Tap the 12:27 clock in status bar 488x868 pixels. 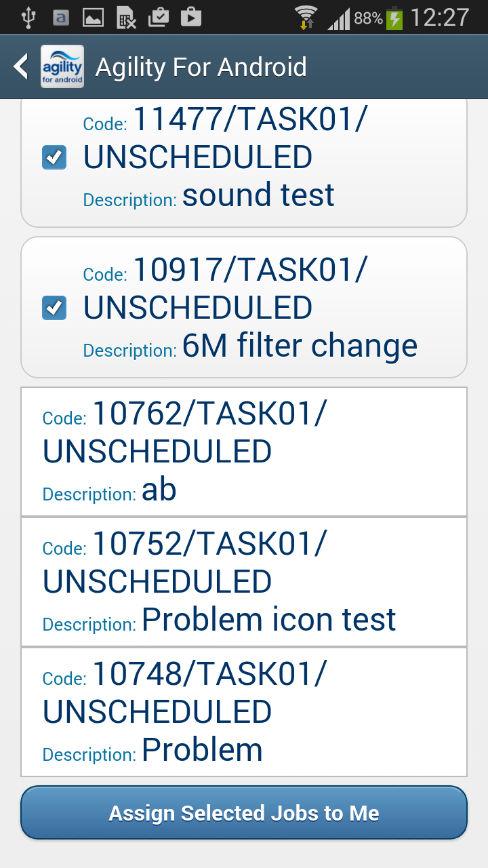pyautogui.click(x=440, y=18)
